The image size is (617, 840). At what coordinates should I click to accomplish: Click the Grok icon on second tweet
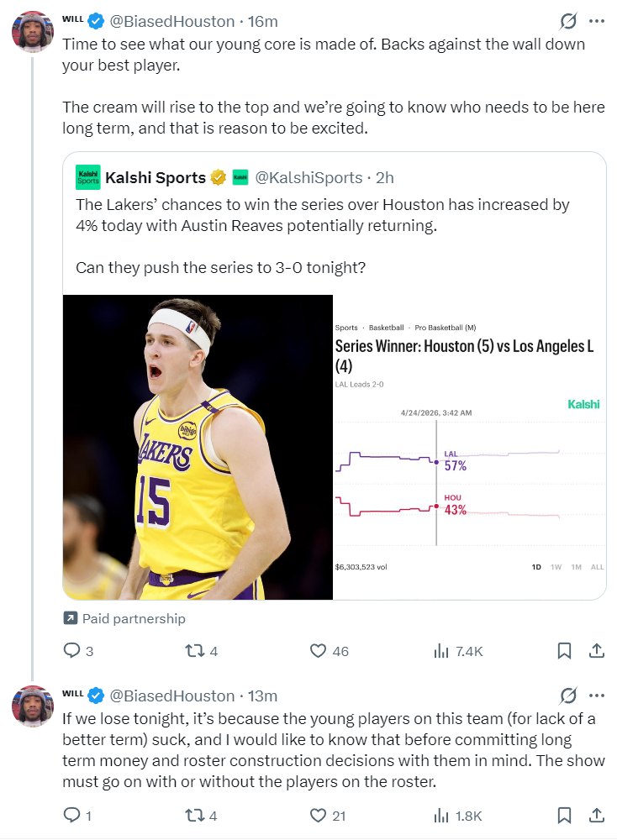(567, 696)
